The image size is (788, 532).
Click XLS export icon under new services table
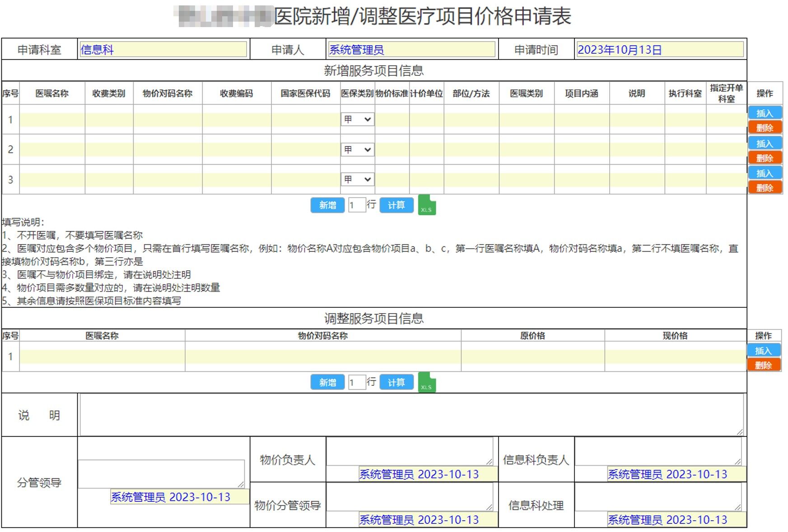point(426,205)
